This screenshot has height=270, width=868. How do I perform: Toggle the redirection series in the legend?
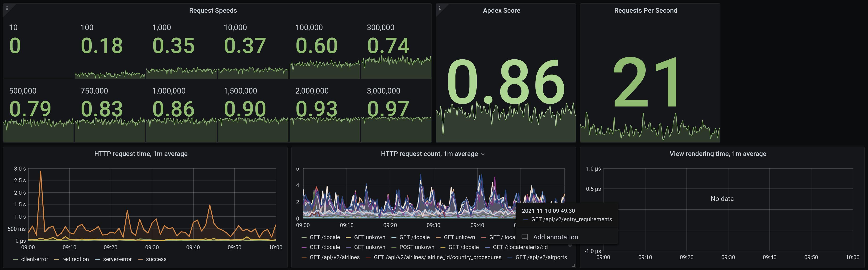pyautogui.click(x=75, y=259)
